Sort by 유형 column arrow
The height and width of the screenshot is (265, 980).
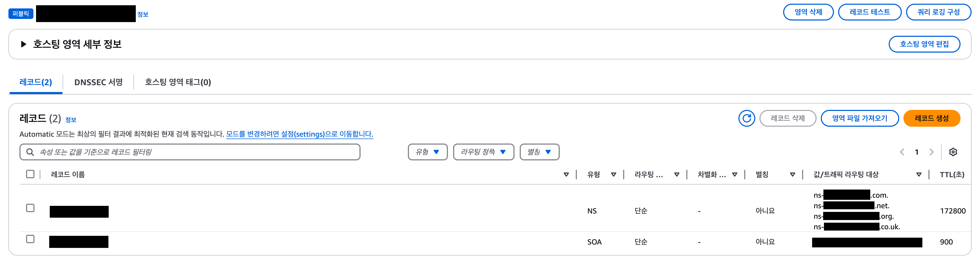point(613,175)
